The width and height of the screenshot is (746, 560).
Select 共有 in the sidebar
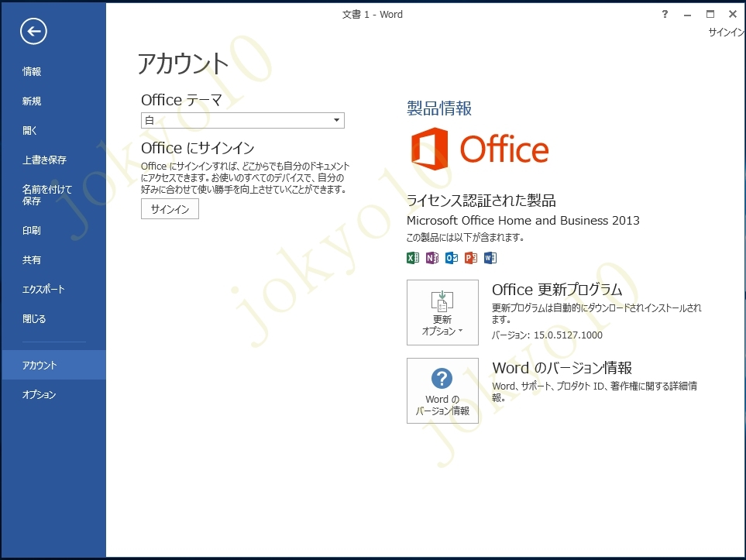(x=32, y=259)
